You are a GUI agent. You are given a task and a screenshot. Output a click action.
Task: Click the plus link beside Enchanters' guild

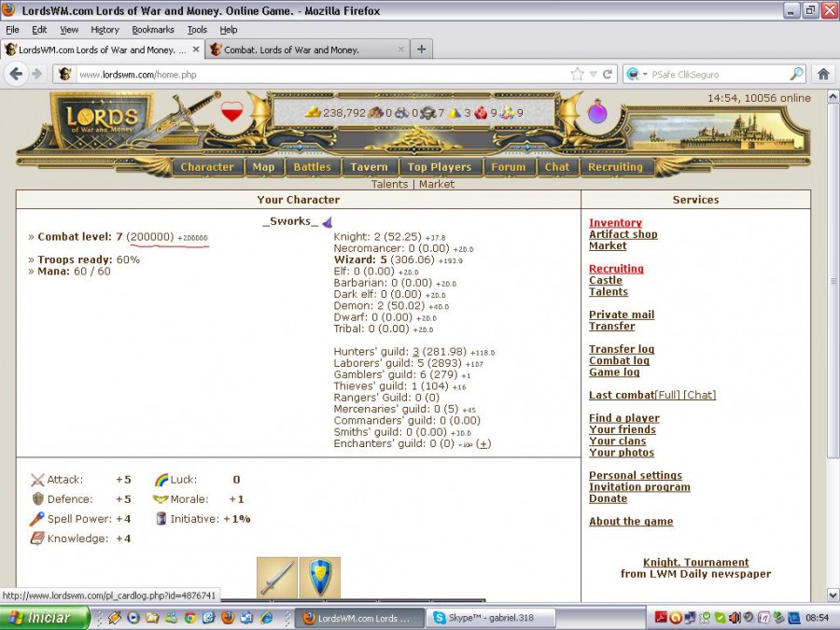[483, 443]
